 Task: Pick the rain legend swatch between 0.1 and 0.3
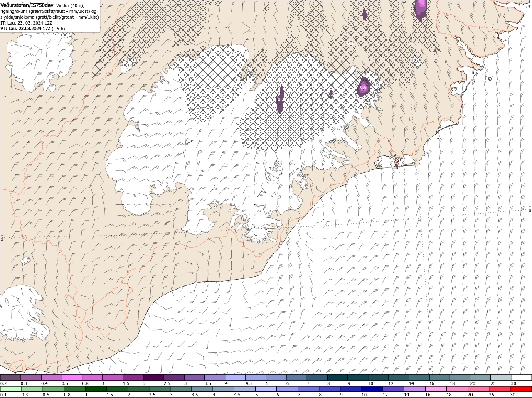coord(11,389)
